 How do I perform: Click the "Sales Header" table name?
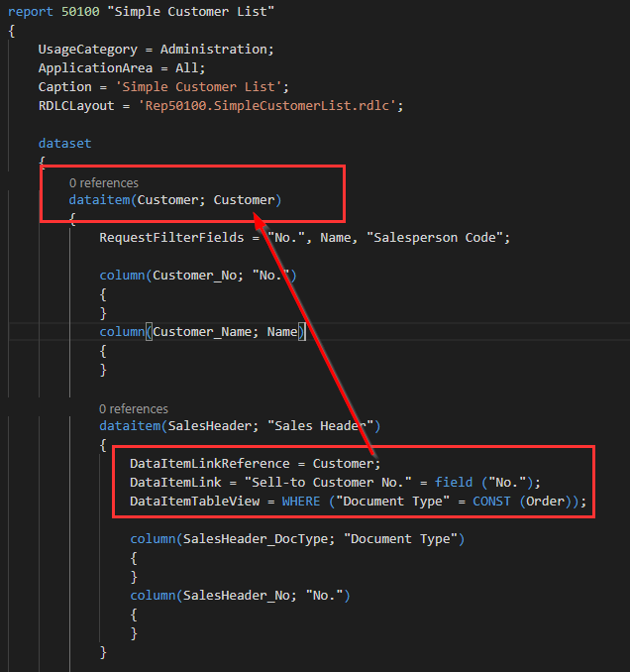point(321,426)
